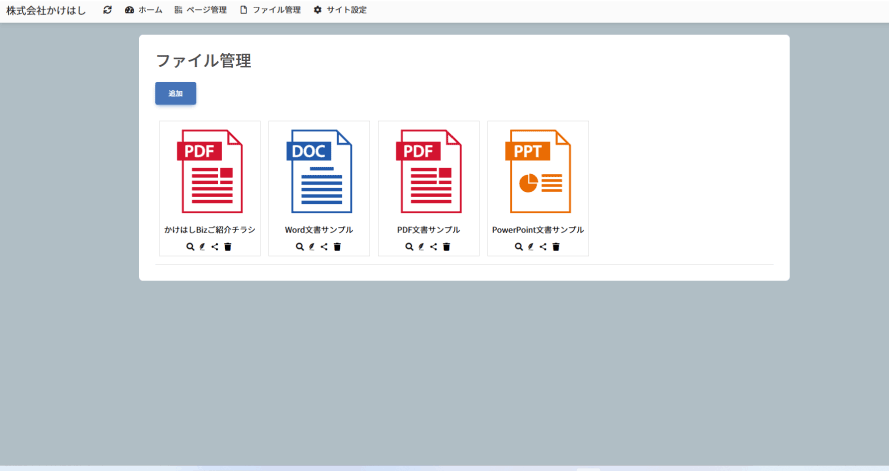889x471 pixels.
Task: Click the PDF文書サンプル file name
Action: pyautogui.click(x=429, y=230)
